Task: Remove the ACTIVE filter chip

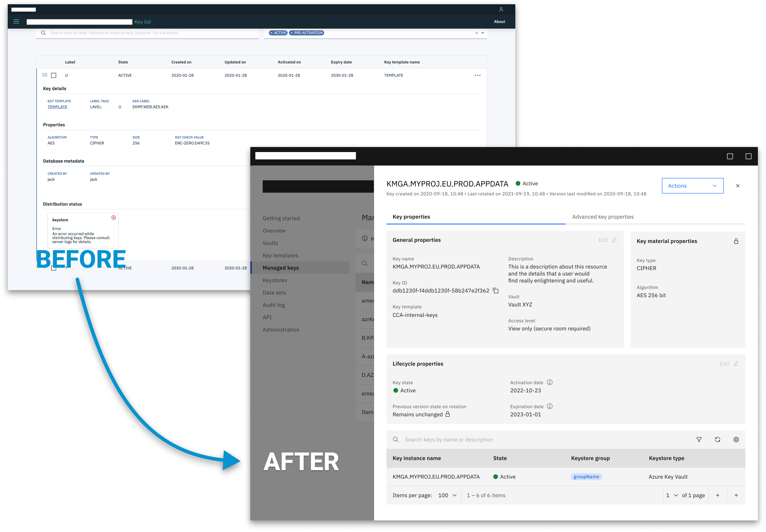Action: [271, 33]
